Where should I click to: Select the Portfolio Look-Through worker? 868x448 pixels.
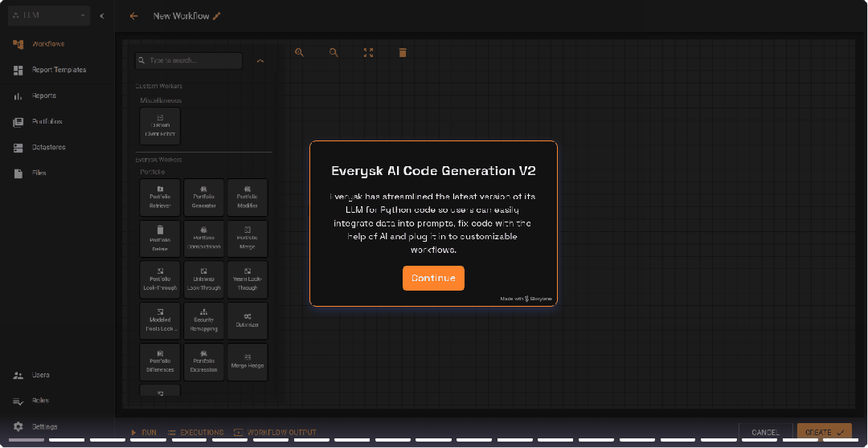160,280
